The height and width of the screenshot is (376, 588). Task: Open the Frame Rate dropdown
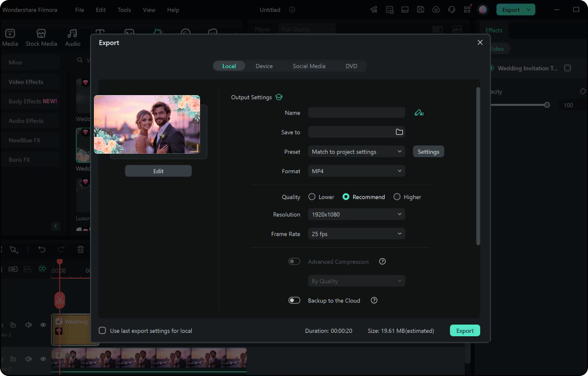[x=356, y=234]
